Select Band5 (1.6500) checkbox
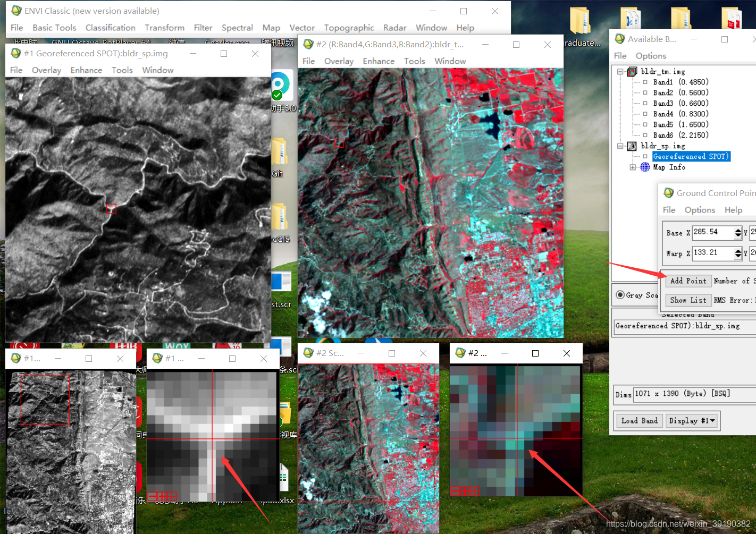The height and width of the screenshot is (534, 756). (645, 125)
